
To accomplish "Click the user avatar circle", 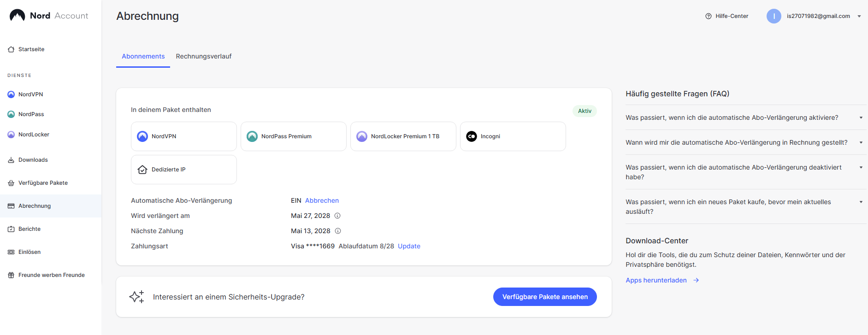I will point(774,16).
